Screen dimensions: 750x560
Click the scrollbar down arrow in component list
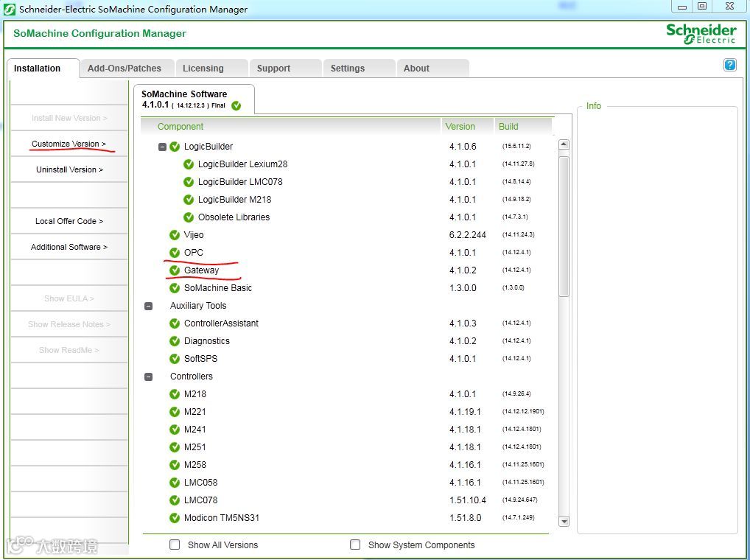(x=564, y=521)
